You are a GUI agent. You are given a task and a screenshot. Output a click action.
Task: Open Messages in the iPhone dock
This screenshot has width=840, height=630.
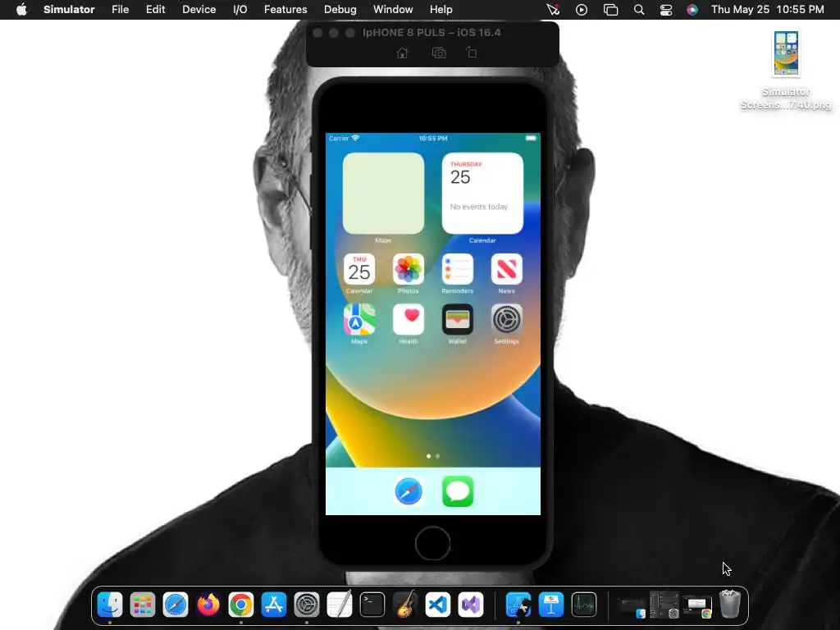coord(458,491)
